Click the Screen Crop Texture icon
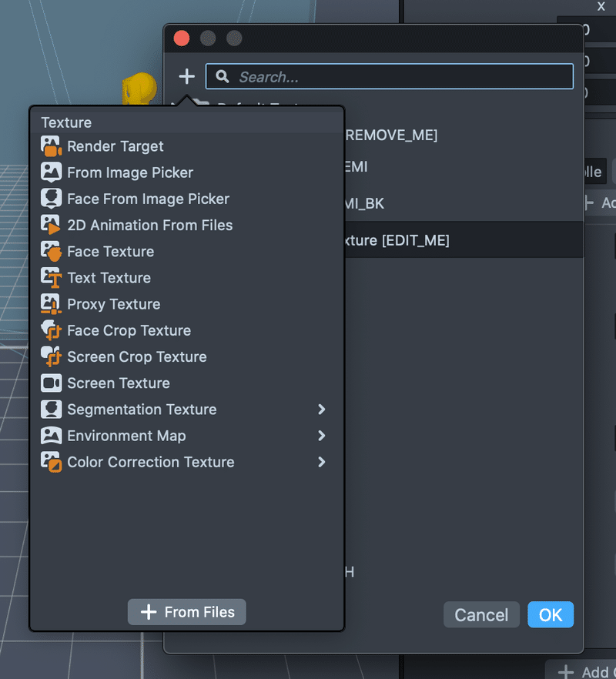 tap(51, 357)
